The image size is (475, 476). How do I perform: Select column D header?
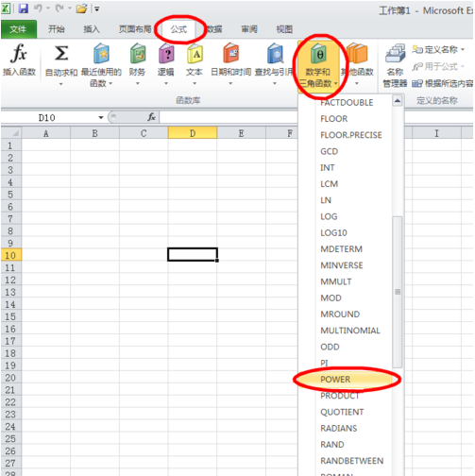[x=193, y=133]
